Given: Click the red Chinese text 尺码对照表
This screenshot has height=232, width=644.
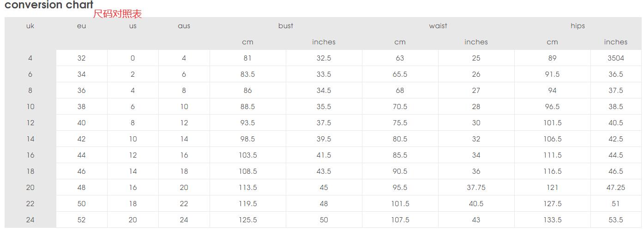Looking at the screenshot, I should [x=117, y=14].
